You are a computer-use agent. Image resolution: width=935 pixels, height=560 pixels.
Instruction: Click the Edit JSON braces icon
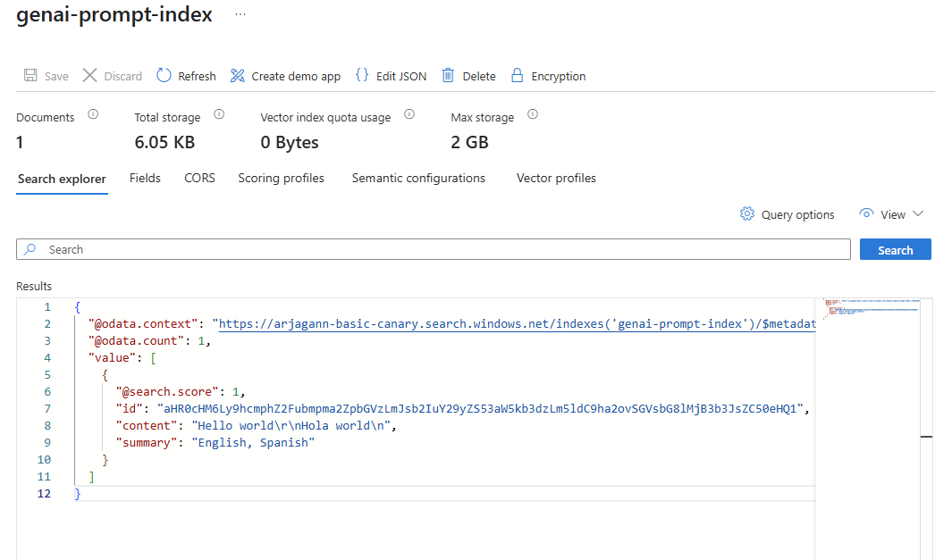(x=362, y=76)
